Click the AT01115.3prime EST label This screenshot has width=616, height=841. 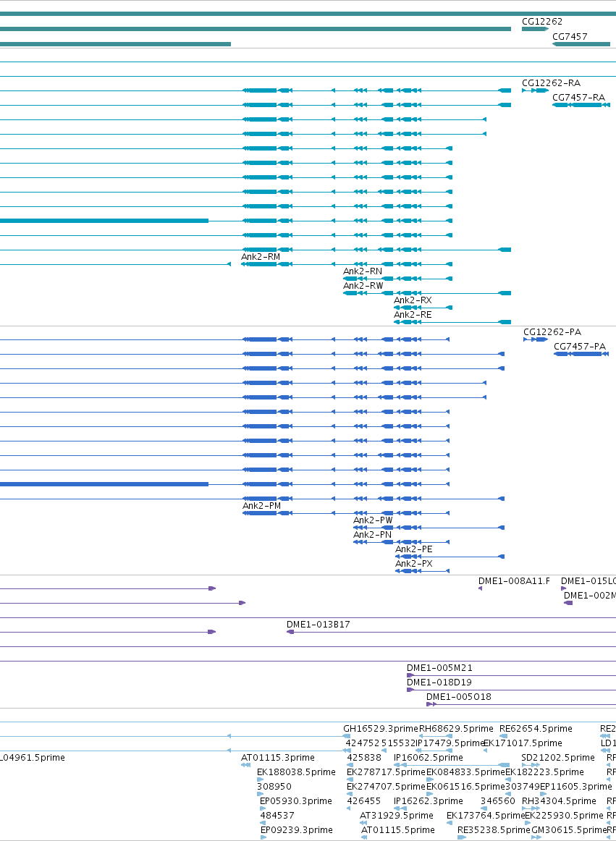click(278, 758)
